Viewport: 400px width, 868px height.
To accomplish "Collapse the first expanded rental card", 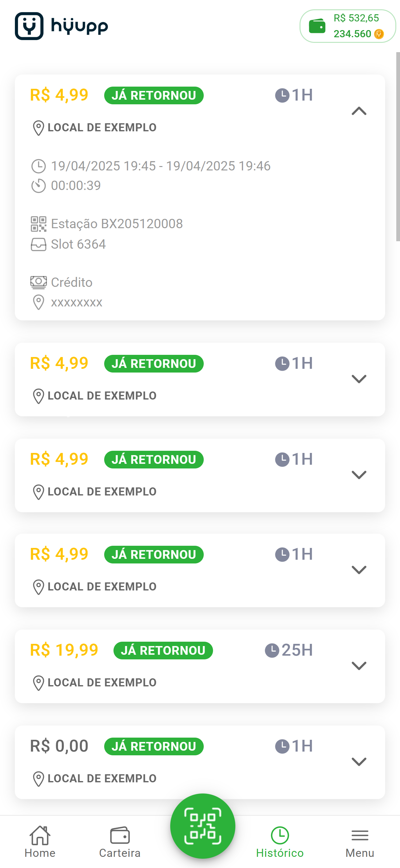I will (x=359, y=111).
